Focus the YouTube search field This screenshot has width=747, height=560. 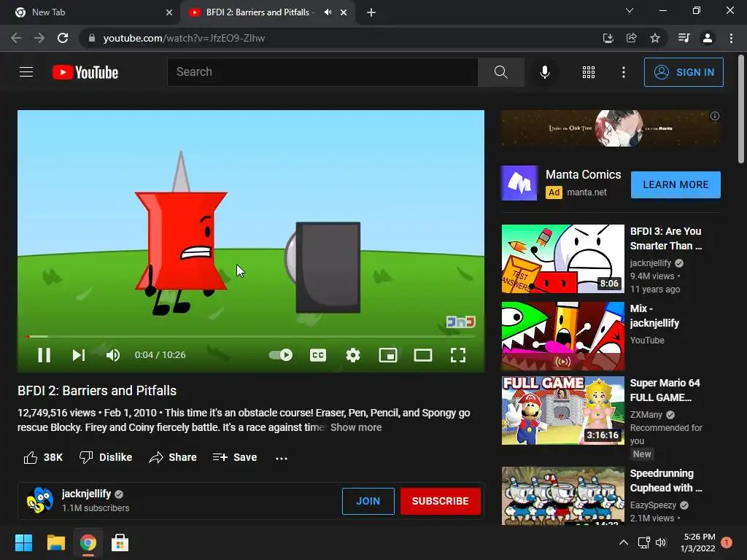tap(322, 72)
